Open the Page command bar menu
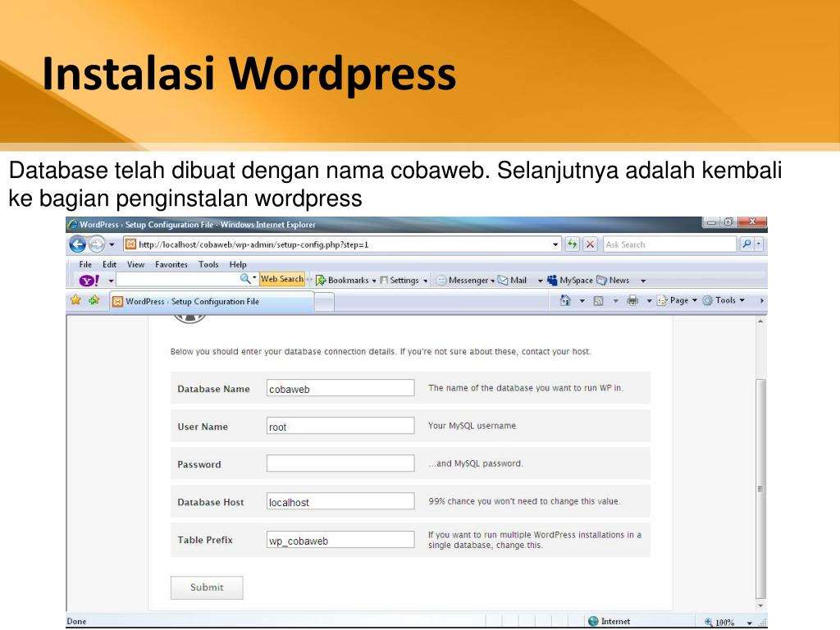Screen dimensions: 840x630 coord(677,300)
